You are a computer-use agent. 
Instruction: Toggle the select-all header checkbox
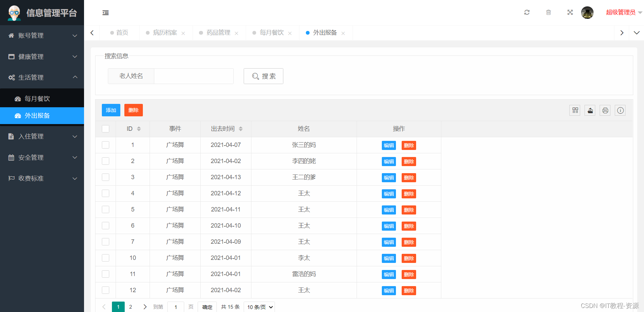(106, 129)
